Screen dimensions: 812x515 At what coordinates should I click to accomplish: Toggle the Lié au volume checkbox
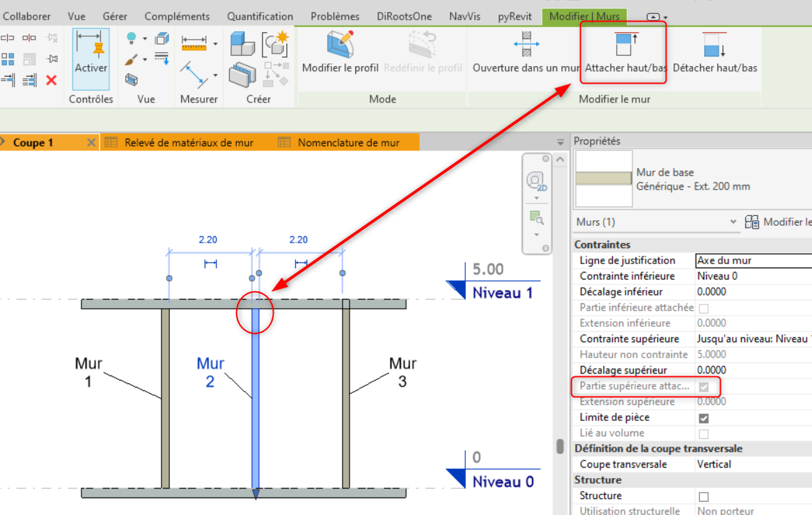click(703, 433)
